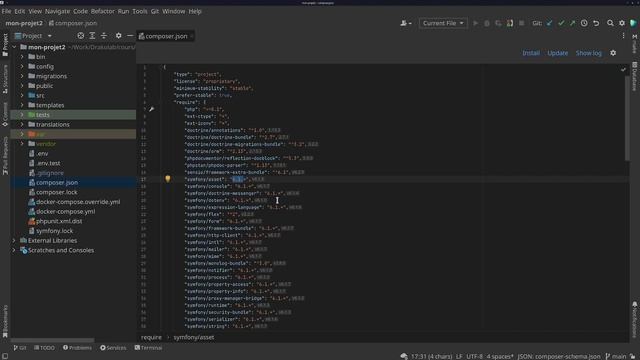Click the select opened file target icon
Image resolution: width=640 pixels, height=360 pixels.
[80, 36]
